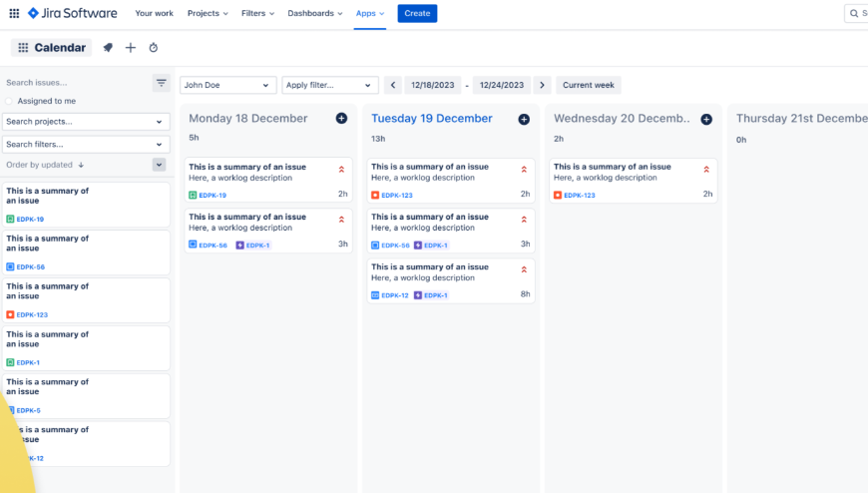This screenshot has width=868, height=493.
Task: Open the John Doe user dropdown
Action: pyautogui.click(x=228, y=86)
